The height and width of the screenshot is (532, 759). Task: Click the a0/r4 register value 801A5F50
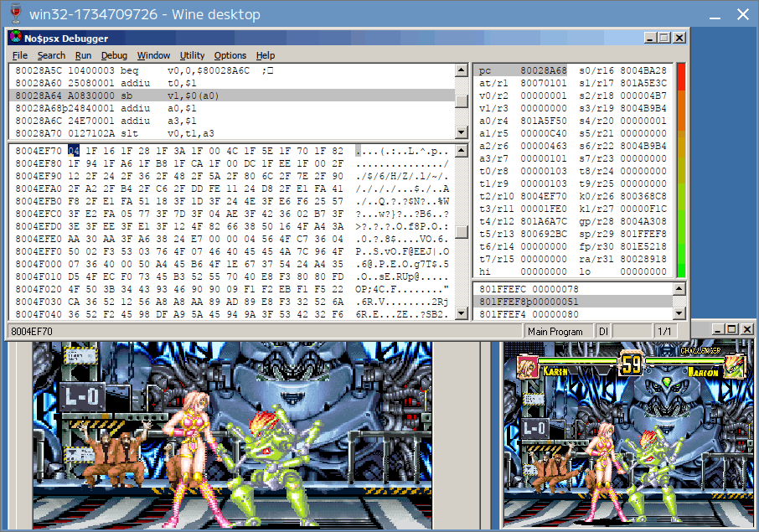coord(543,121)
